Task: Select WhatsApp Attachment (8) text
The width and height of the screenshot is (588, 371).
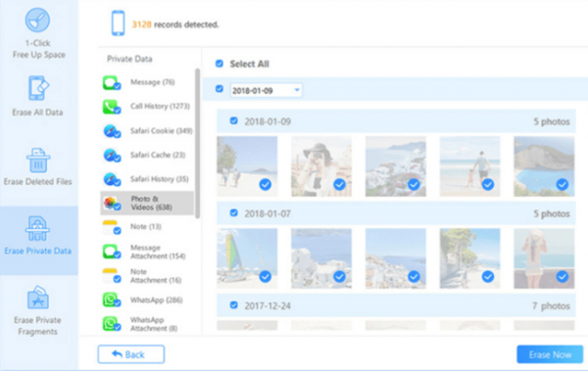Action: tap(154, 324)
